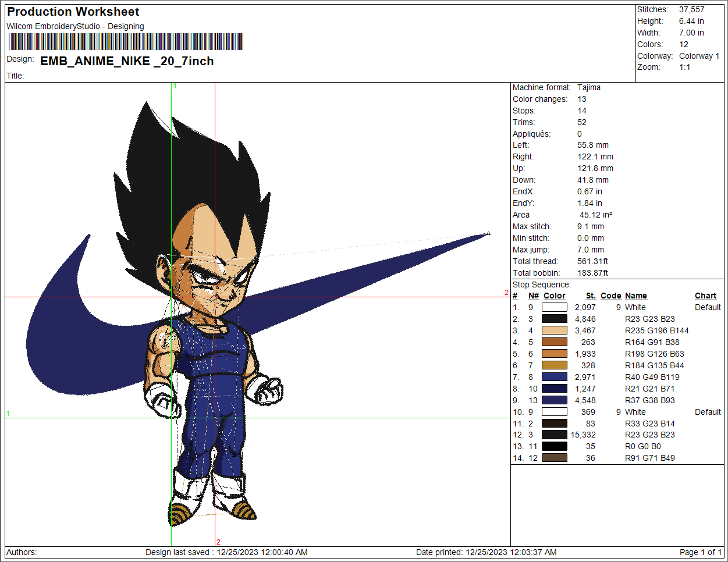Image resolution: width=728 pixels, height=562 pixels.
Task: Select the dark navy swatch R21 G21 B71
Action: (554, 389)
